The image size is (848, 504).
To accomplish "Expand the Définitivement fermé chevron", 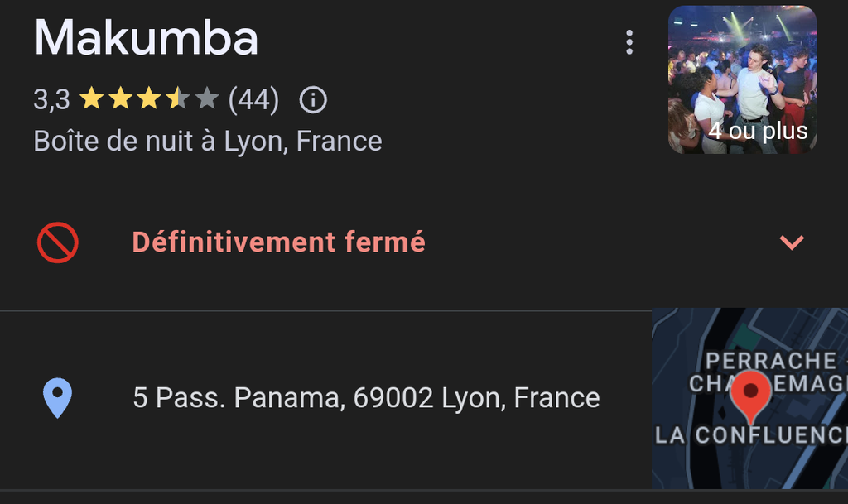I will click(x=793, y=242).
